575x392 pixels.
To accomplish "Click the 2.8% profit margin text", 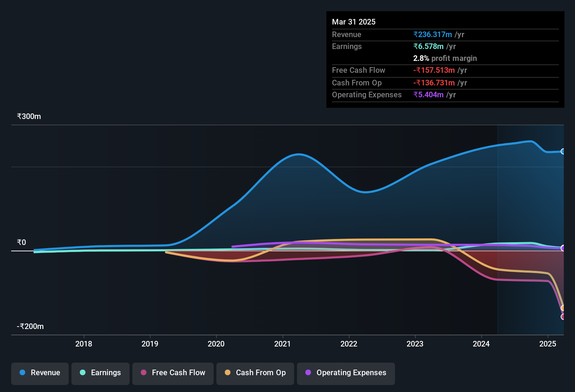I will pyautogui.click(x=445, y=58).
